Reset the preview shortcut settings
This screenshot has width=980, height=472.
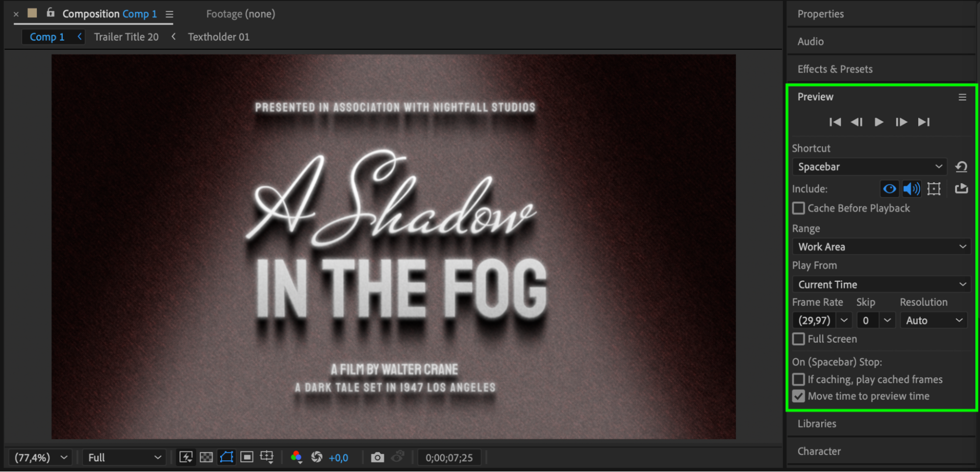coord(961,167)
